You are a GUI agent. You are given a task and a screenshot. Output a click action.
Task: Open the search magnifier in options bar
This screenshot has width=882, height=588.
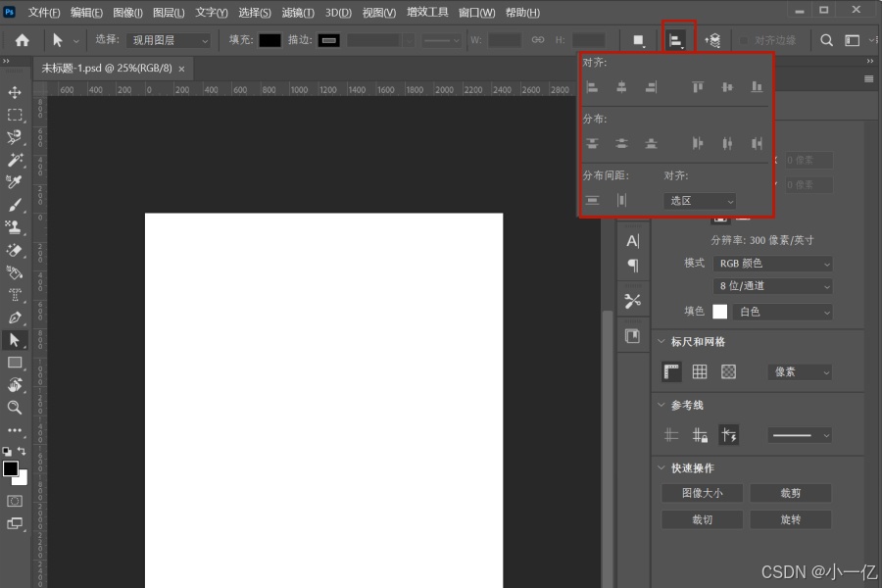coord(826,40)
